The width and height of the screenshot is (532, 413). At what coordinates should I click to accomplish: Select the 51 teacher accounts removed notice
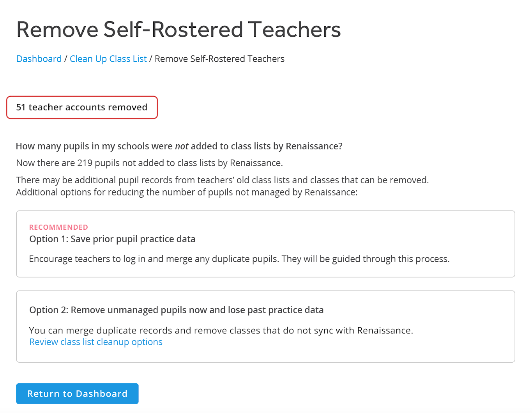pos(82,107)
